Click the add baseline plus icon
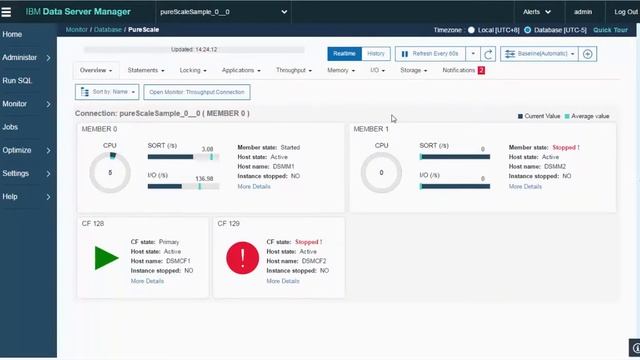The image size is (640, 360). click(588, 54)
